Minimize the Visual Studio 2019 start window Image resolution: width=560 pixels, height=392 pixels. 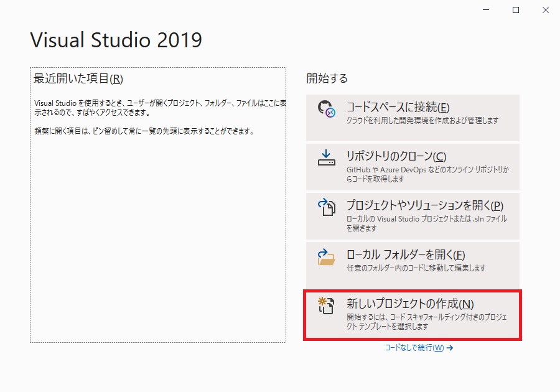point(486,10)
